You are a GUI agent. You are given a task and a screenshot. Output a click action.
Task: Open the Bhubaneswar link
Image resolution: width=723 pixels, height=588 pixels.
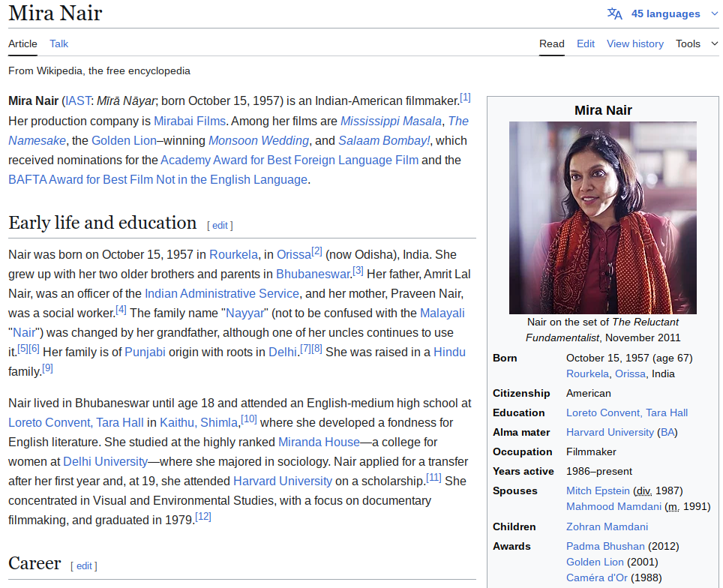tap(313, 274)
